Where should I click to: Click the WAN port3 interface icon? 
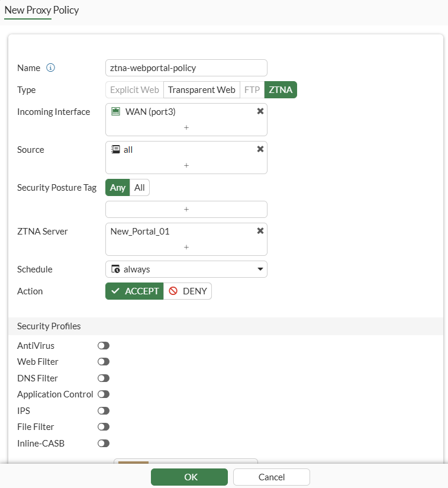tap(115, 111)
